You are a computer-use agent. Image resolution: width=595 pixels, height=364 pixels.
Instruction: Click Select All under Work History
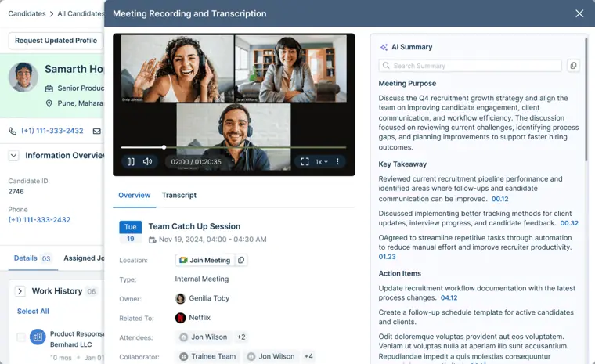click(33, 312)
